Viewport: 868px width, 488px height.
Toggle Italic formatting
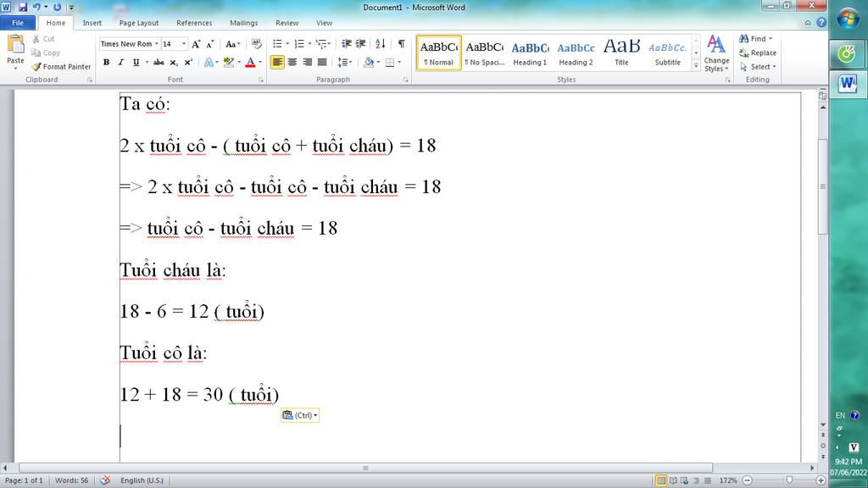point(121,63)
